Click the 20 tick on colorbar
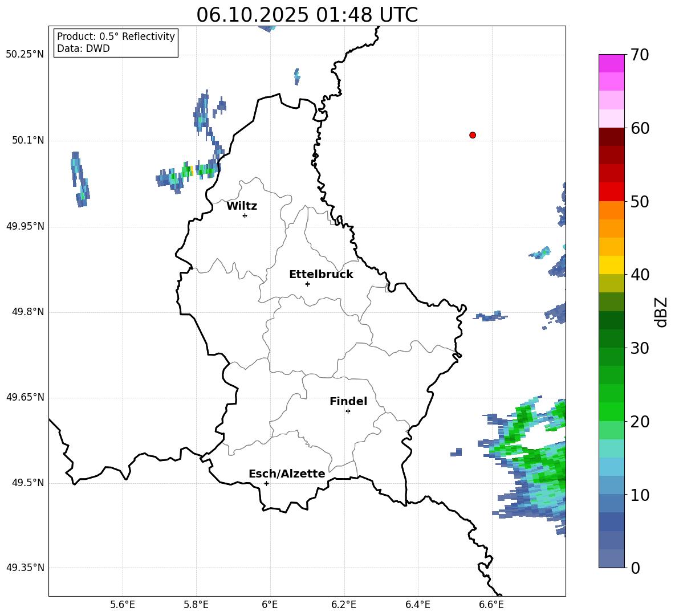 click(640, 422)
